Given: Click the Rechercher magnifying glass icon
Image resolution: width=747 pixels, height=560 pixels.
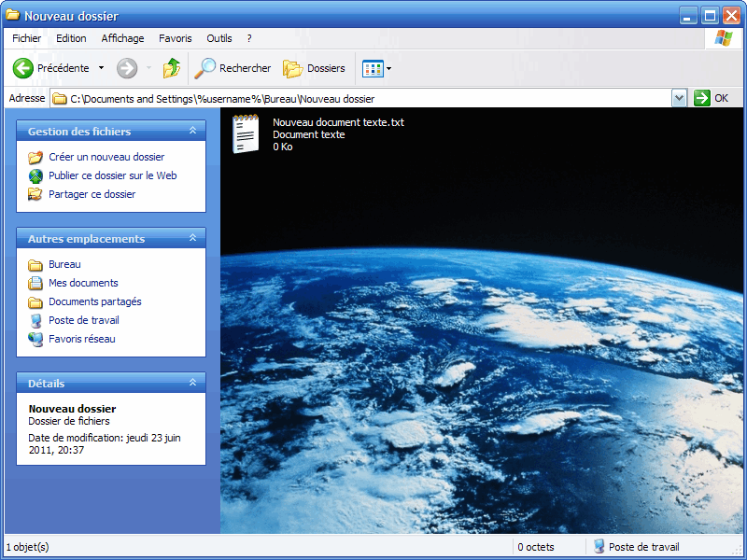Looking at the screenshot, I should pos(206,68).
